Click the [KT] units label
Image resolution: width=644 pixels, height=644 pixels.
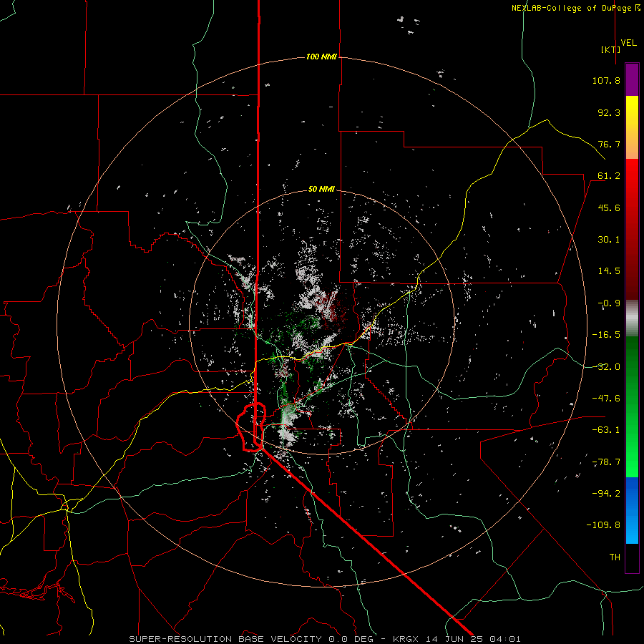coord(611,49)
